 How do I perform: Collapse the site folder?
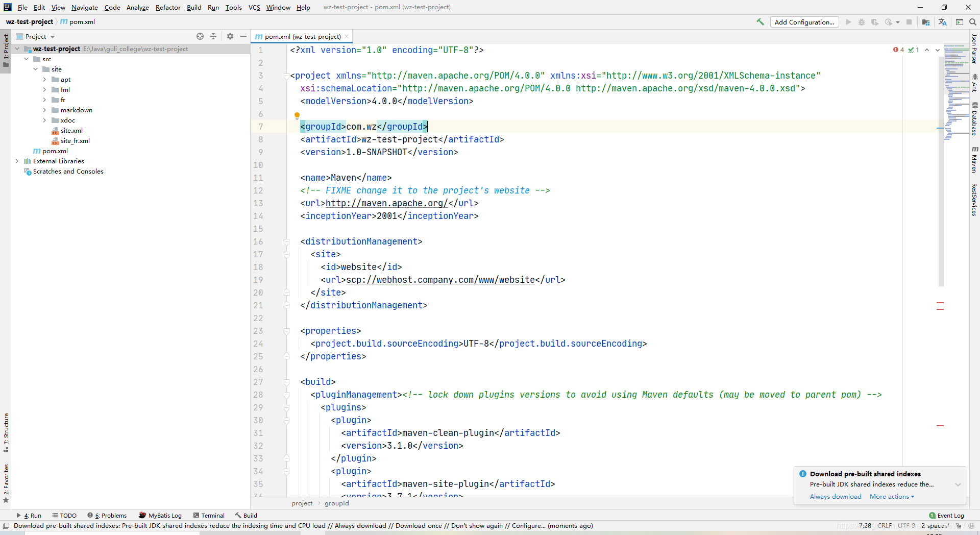36,69
